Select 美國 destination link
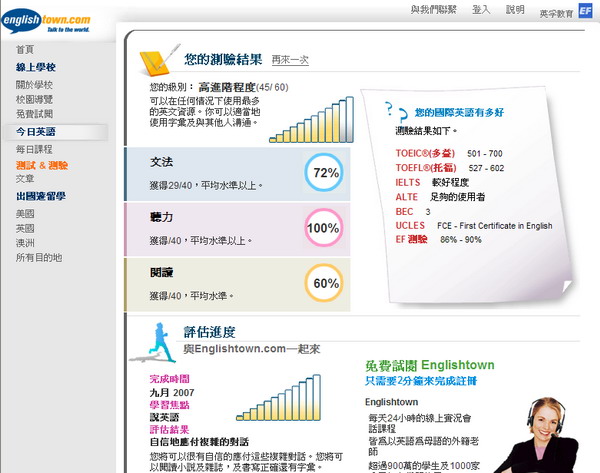This screenshot has height=473, width=600. click(x=25, y=214)
